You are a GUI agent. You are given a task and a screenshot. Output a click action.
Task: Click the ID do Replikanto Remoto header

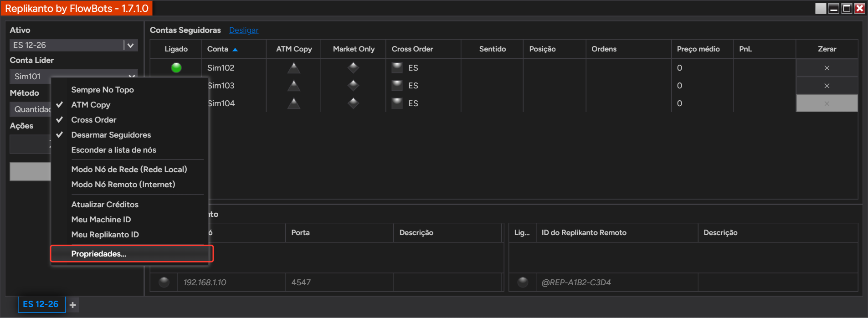tap(617, 233)
